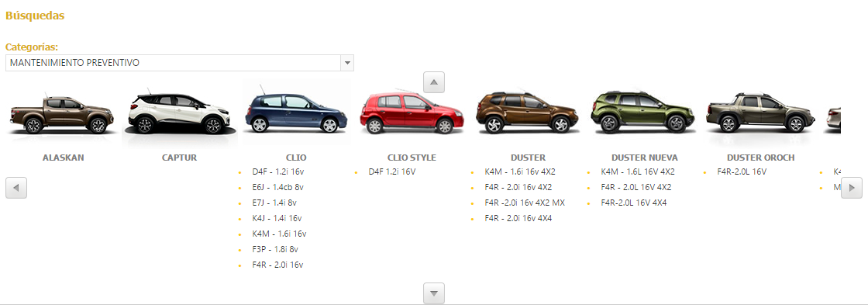Click the Búsquedas heading
Viewport: 868px width, 305px height.
[35, 16]
